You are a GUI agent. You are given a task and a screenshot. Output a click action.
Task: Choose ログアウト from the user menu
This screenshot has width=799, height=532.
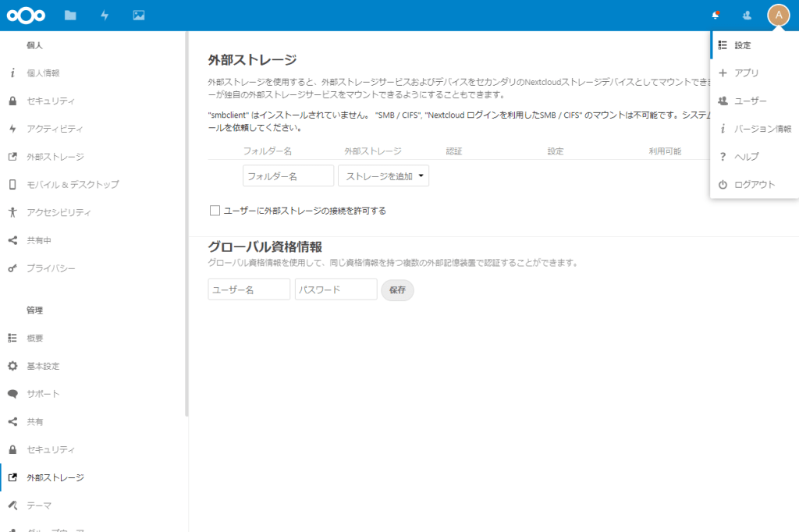(x=755, y=184)
